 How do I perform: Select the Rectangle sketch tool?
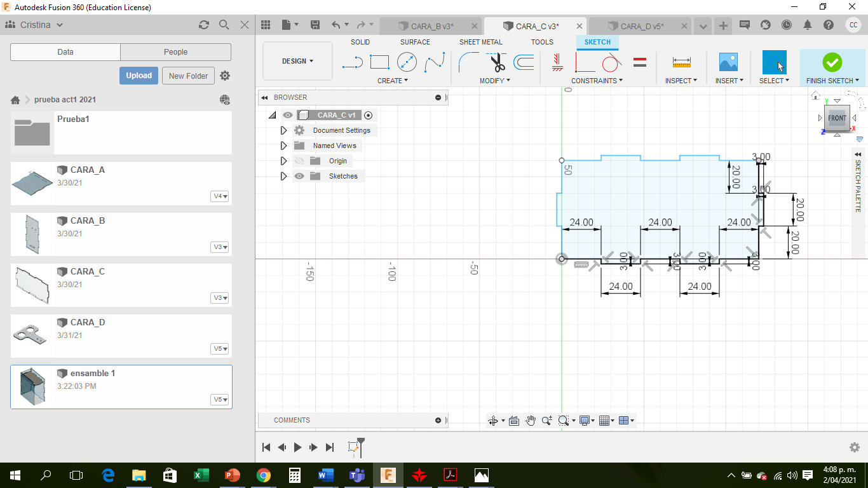point(379,62)
